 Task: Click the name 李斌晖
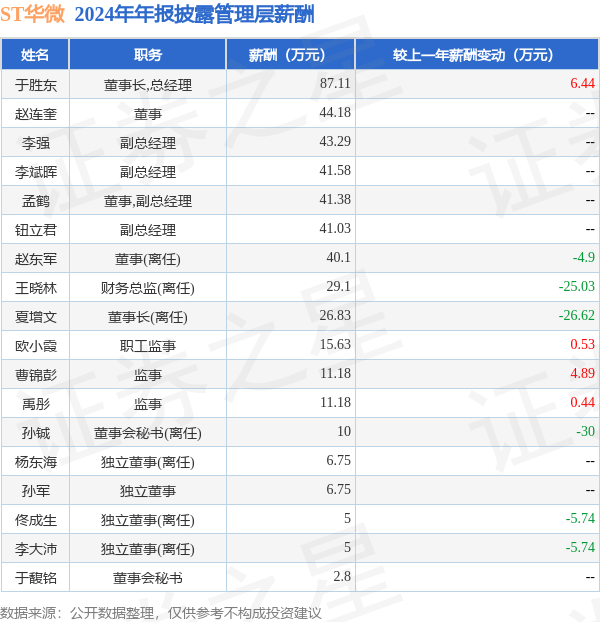36,172
